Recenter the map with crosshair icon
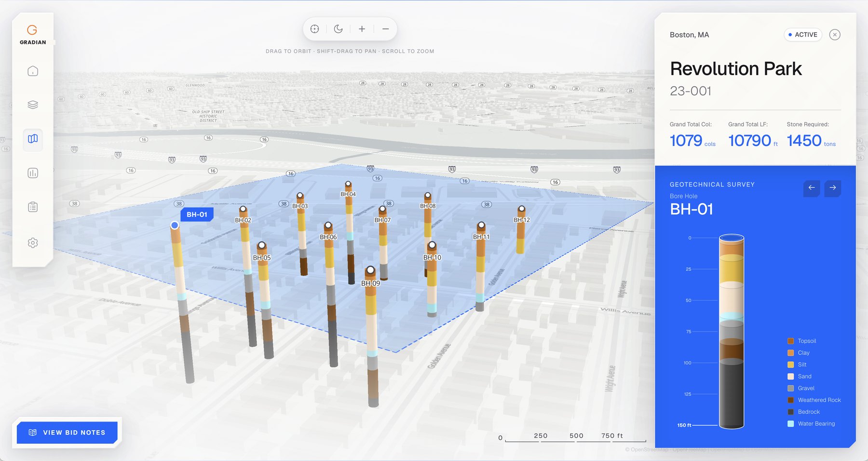Screen dimensions: 868x461 pos(314,29)
